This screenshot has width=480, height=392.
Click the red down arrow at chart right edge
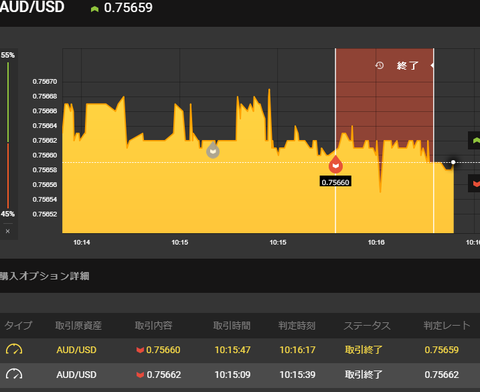coord(475,183)
